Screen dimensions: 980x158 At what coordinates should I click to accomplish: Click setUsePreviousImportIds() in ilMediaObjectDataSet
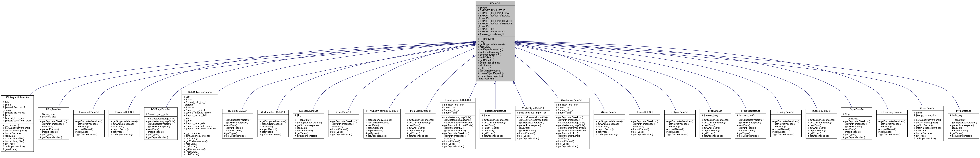point(532,117)
